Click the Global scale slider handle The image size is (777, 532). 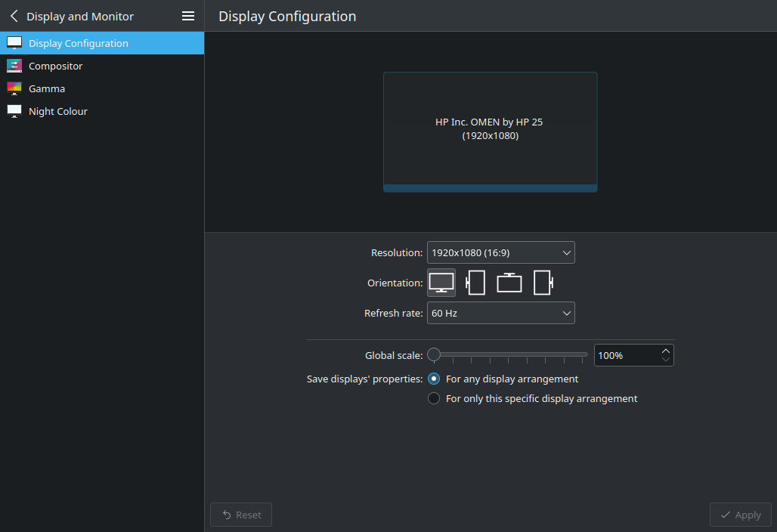[434, 354]
